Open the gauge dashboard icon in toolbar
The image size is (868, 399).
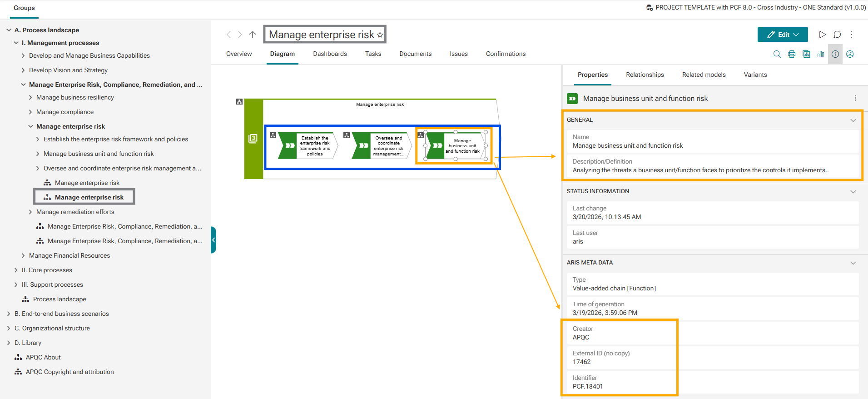pos(850,54)
